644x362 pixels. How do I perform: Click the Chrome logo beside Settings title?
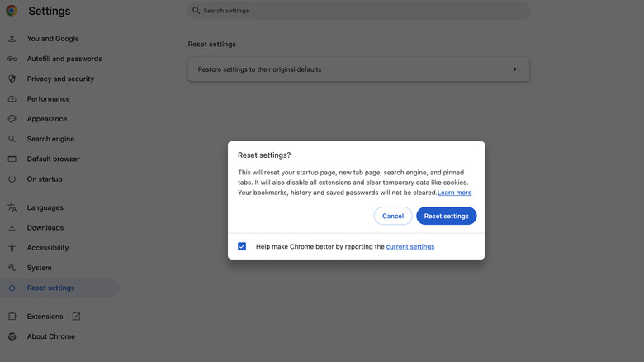click(12, 11)
